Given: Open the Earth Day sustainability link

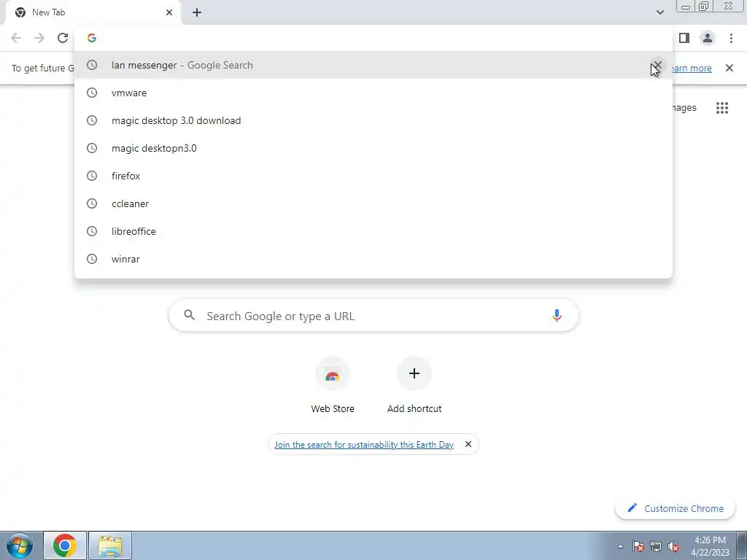Looking at the screenshot, I should click(363, 444).
